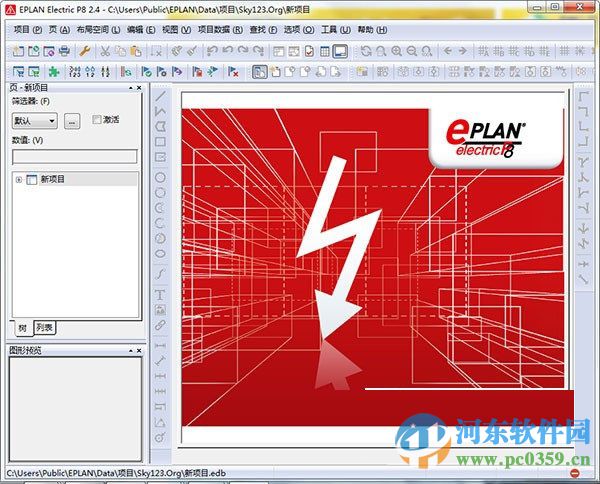
Task: Select the Polyline drawing tool
Action: tap(160, 111)
